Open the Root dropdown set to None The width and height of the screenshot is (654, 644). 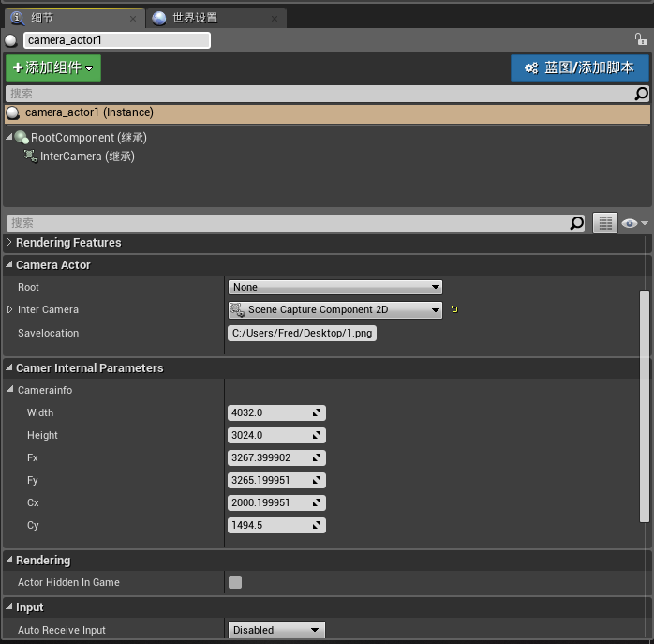[334, 287]
